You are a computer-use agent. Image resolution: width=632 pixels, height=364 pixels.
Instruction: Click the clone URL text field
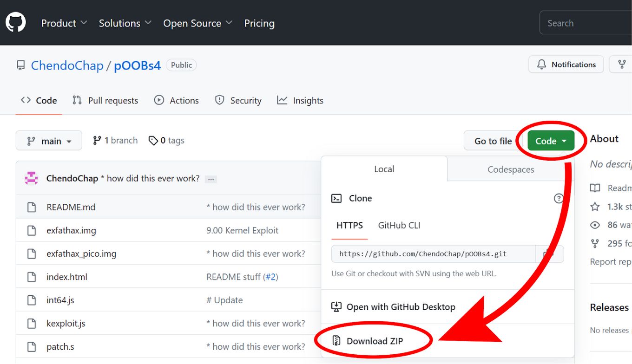pyautogui.click(x=433, y=254)
